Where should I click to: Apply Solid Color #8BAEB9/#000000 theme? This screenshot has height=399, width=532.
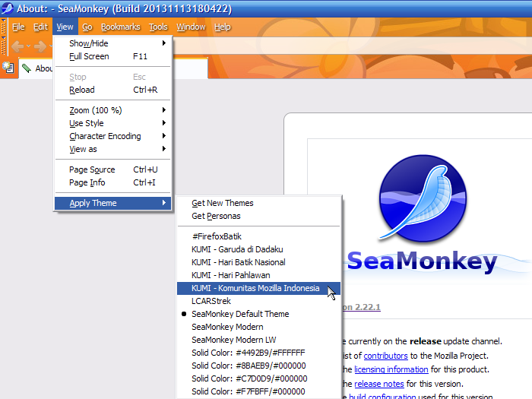pos(258,366)
